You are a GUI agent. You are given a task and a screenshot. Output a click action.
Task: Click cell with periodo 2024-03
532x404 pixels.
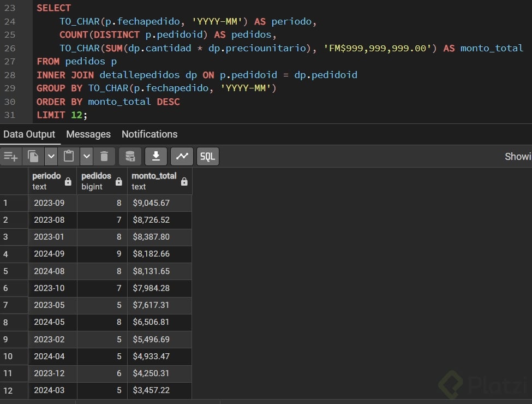(52, 390)
